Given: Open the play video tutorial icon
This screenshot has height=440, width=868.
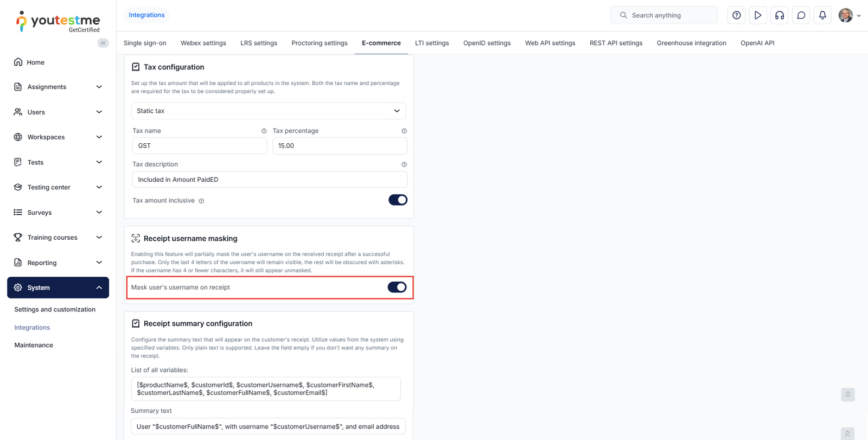Looking at the screenshot, I should pyautogui.click(x=758, y=15).
